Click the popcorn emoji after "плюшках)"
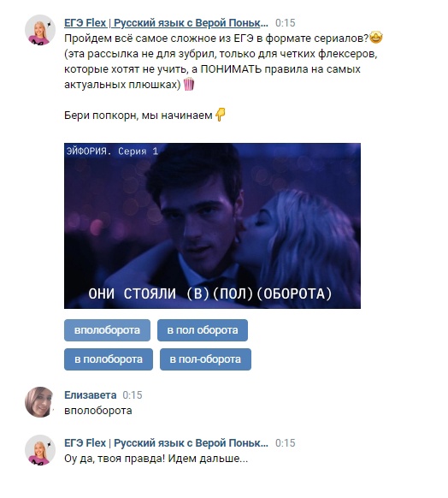Image resolution: width=448 pixels, height=498 pixels. [189, 84]
